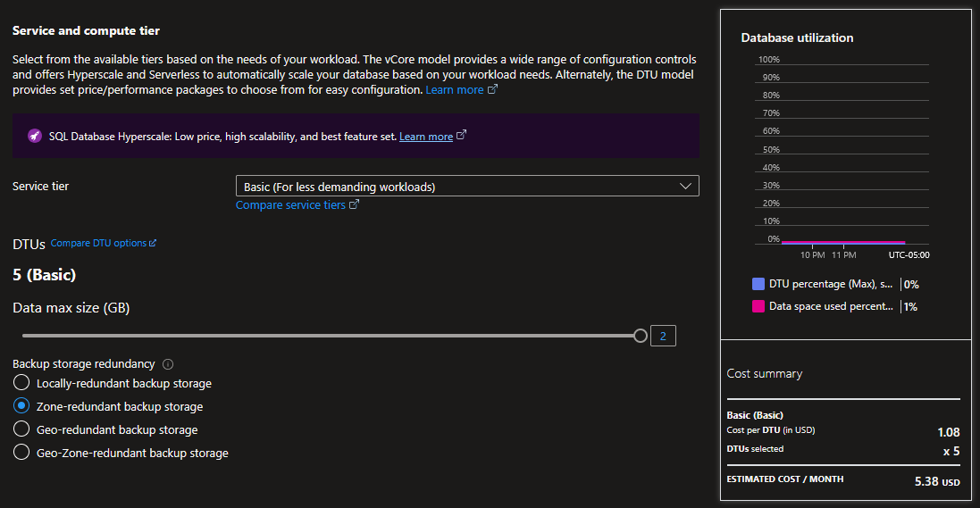
Task: Click the DTU percentage (Max) legend label
Action: click(x=831, y=284)
